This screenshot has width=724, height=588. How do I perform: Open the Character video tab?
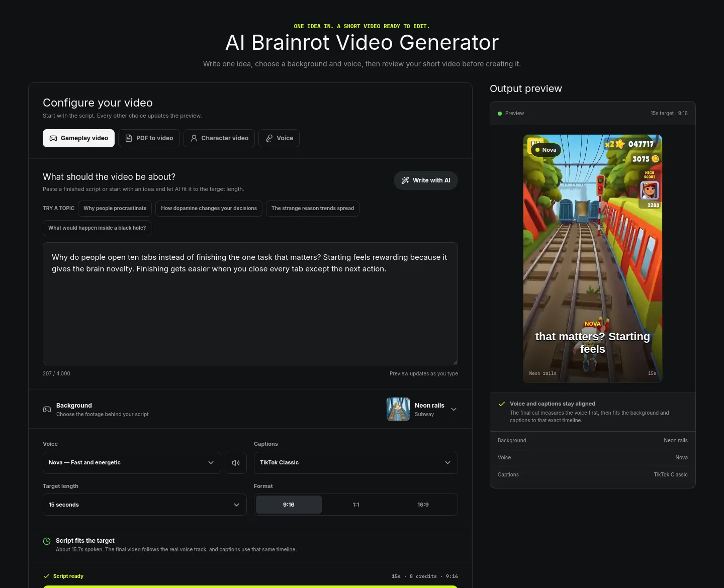(219, 138)
